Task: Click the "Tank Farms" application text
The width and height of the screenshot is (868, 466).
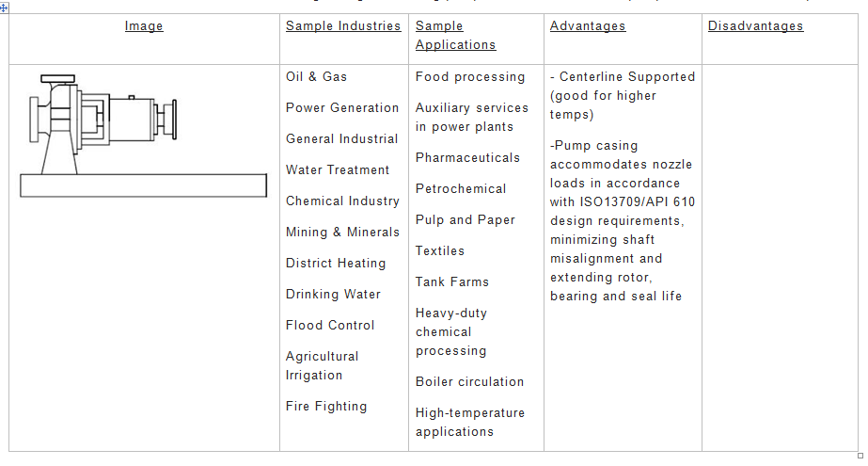Action: pyautogui.click(x=452, y=282)
